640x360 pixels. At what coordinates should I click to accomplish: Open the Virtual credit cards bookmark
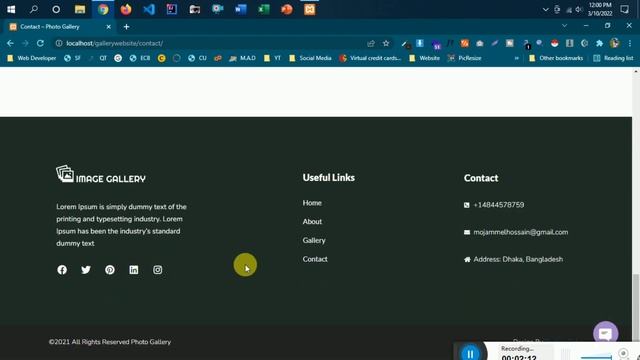371,58
